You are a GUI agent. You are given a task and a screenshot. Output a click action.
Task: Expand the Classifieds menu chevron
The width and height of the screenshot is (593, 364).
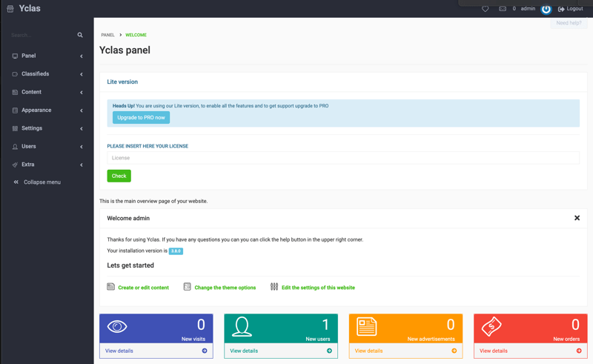[82, 74]
